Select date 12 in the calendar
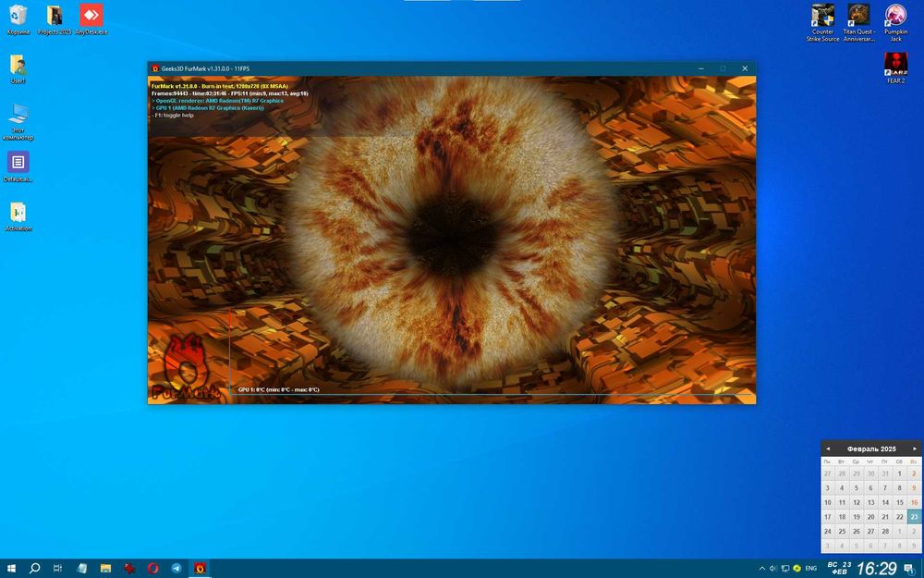The width and height of the screenshot is (924, 578). [x=857, y=502]
